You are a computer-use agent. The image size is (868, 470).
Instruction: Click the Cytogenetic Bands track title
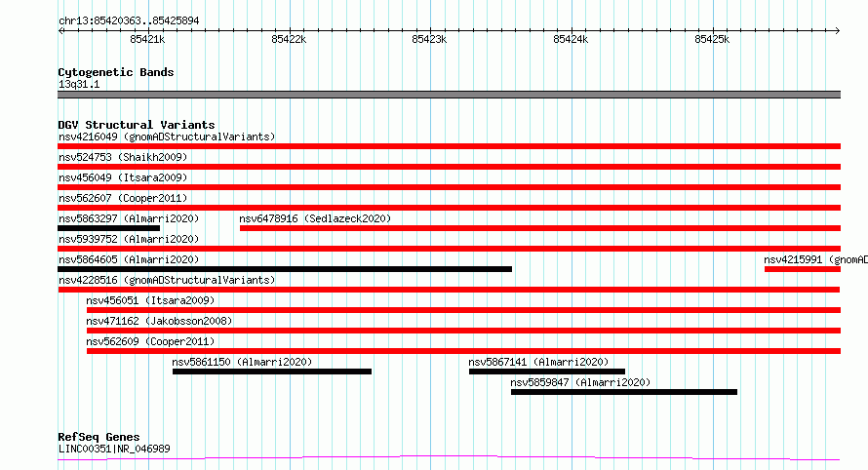click(x=116, y=72)
